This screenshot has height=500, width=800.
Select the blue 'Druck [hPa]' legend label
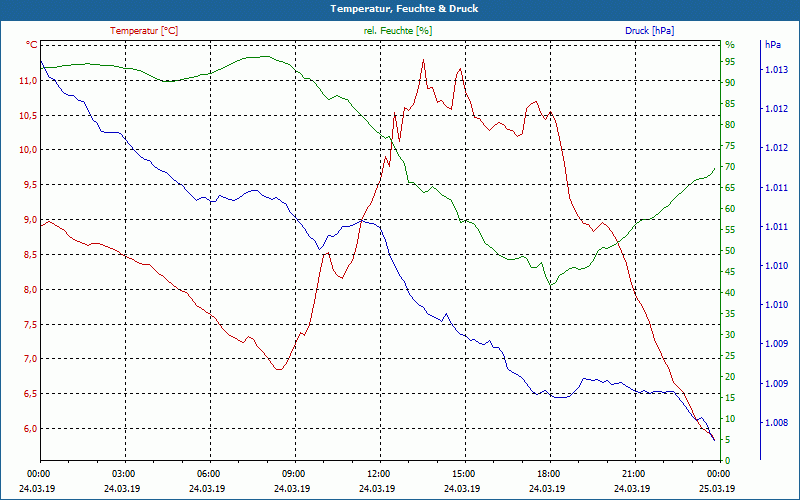649,31
